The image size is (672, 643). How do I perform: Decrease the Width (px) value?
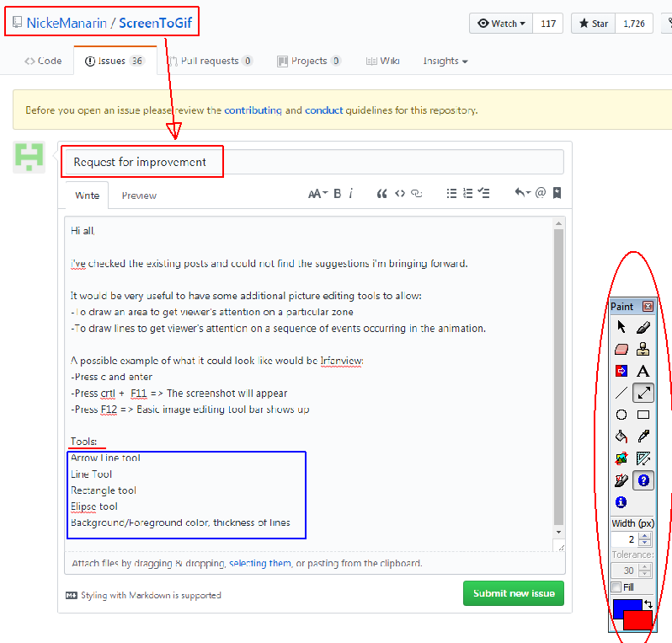click(x=644, y=543)
